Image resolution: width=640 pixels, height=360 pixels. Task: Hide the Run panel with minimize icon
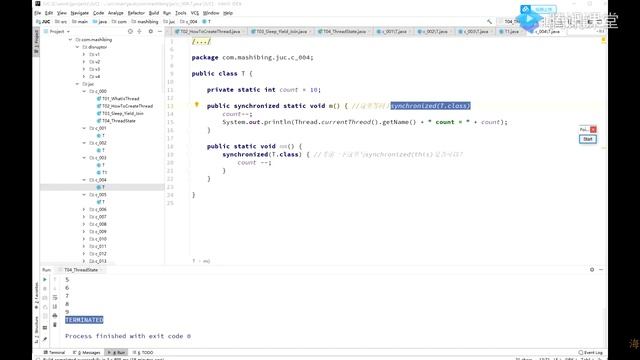coord(601,269)
